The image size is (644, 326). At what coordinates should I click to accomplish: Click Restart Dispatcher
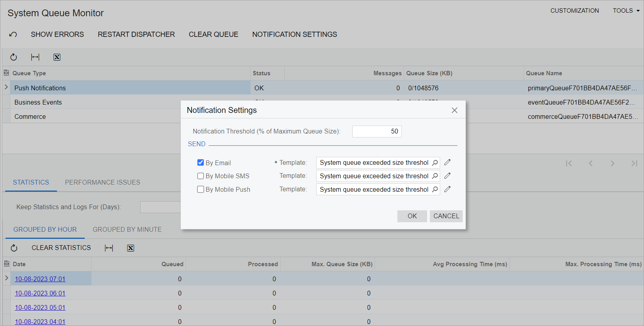pos(136,34)
